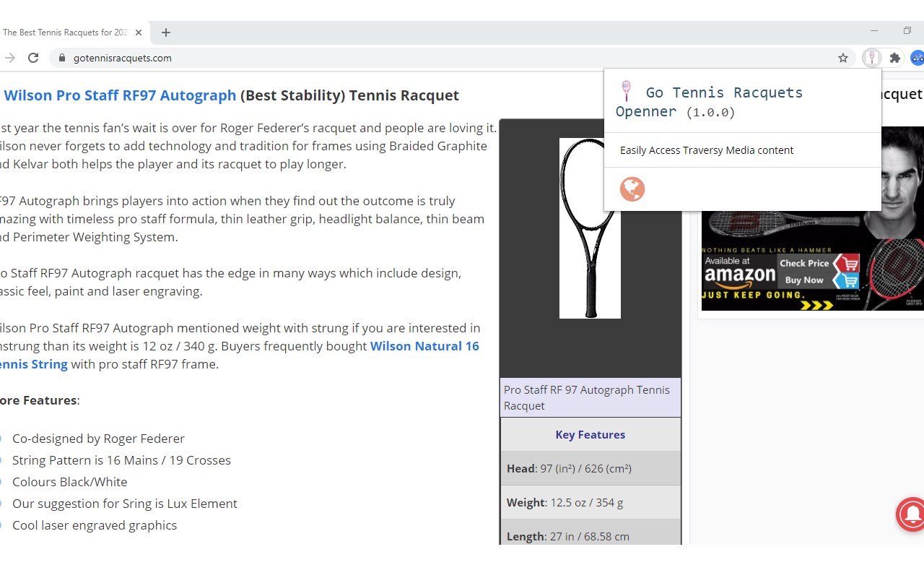Open a new browser tab
The image size is (924, 578).
[x=166, y=33]
